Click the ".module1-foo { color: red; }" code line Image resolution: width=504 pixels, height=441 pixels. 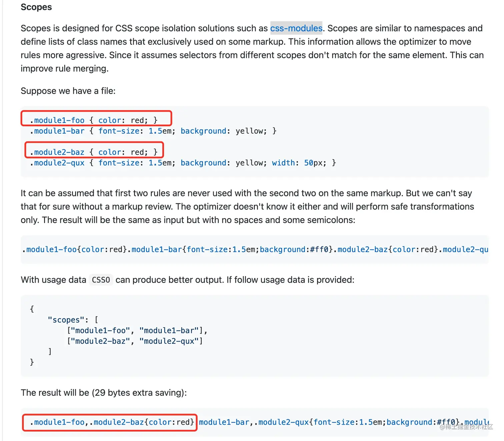click(x=94, y=120)
